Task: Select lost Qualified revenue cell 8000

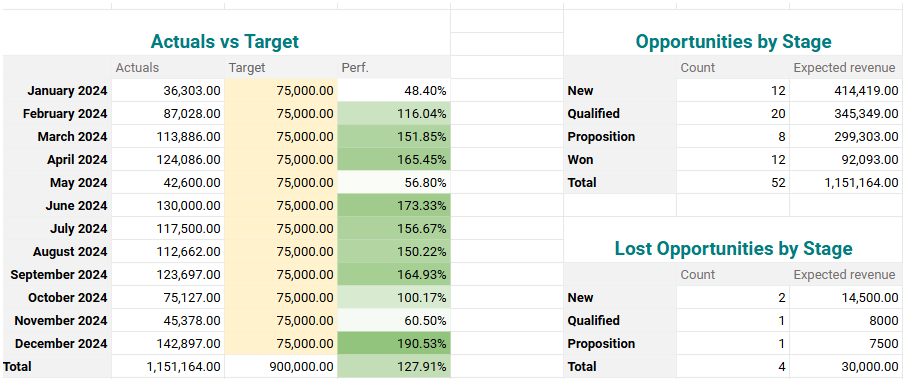Action: pos(846,320)
